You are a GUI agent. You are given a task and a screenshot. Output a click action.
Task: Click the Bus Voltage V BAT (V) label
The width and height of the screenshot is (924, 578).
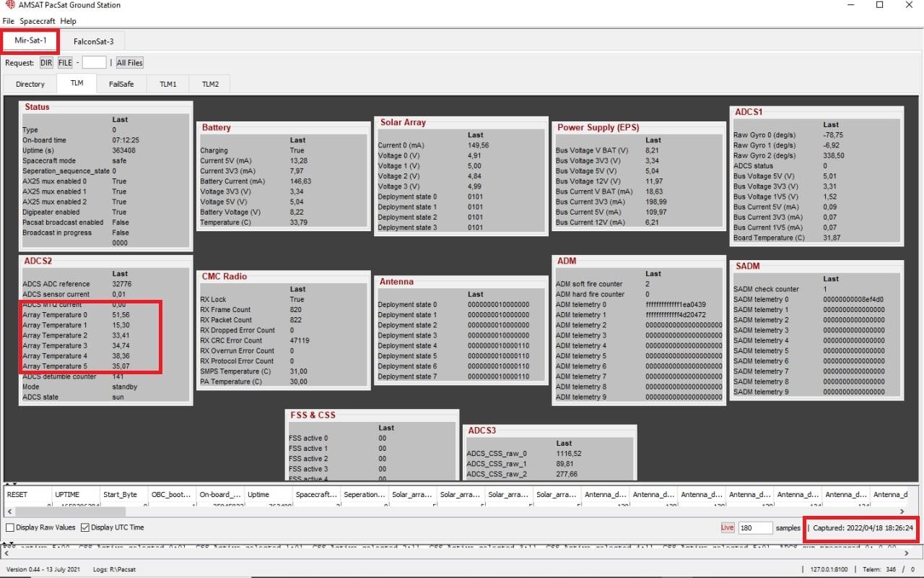click(x=592, y=150)
